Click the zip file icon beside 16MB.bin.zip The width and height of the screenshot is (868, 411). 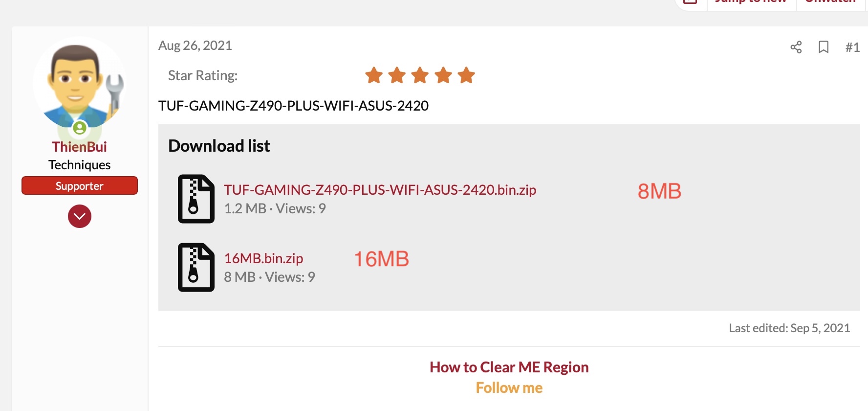(x=196, y=267)
